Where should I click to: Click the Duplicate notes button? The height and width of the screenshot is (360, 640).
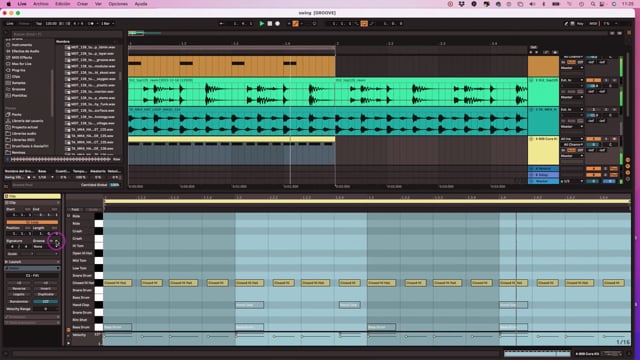pyautogui.click(x=45, y=294)
